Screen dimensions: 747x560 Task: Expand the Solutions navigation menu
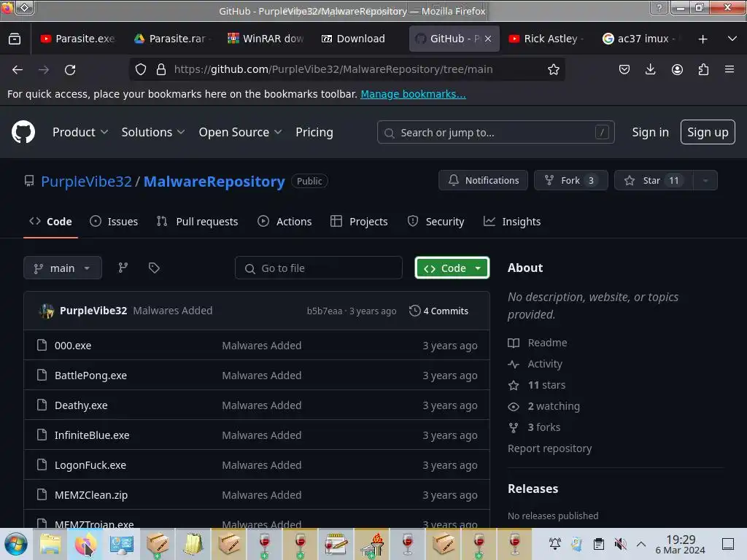click(153, 132)
